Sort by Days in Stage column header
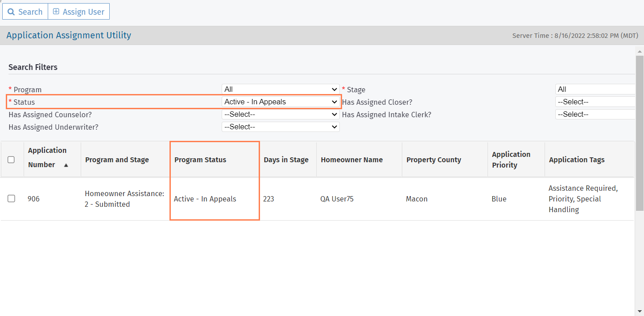This screenshot has height=316, width=644. tap(286, 160)
